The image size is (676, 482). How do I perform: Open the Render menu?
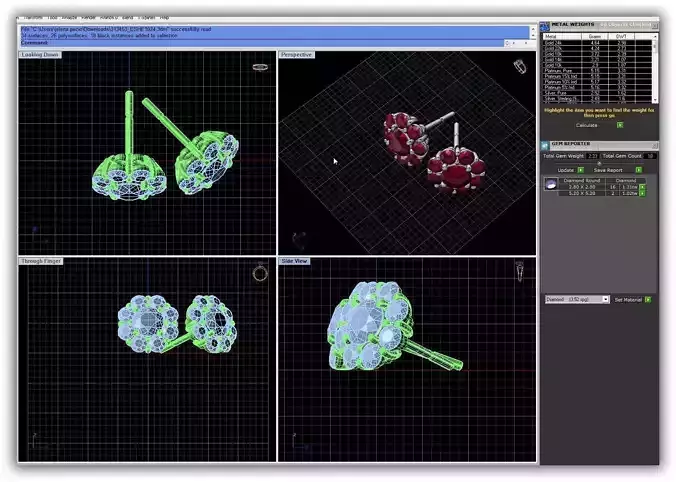click(x=88, y=18)
